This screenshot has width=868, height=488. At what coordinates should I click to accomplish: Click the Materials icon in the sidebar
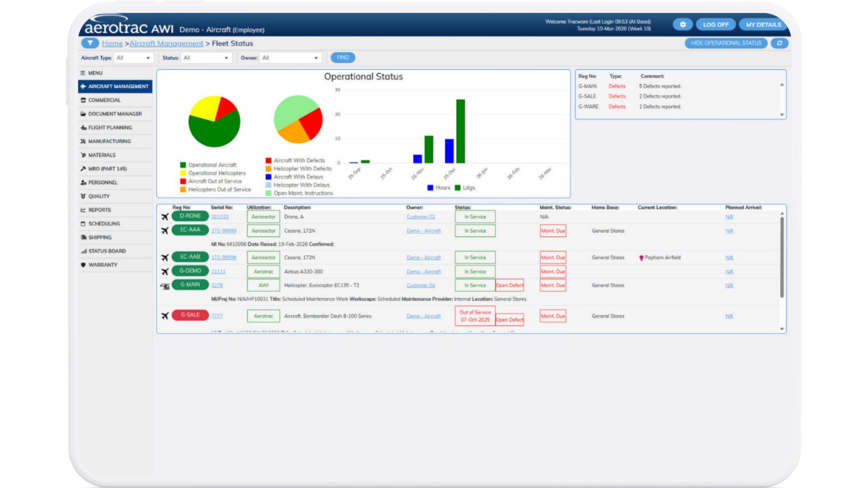pos(83,155)
